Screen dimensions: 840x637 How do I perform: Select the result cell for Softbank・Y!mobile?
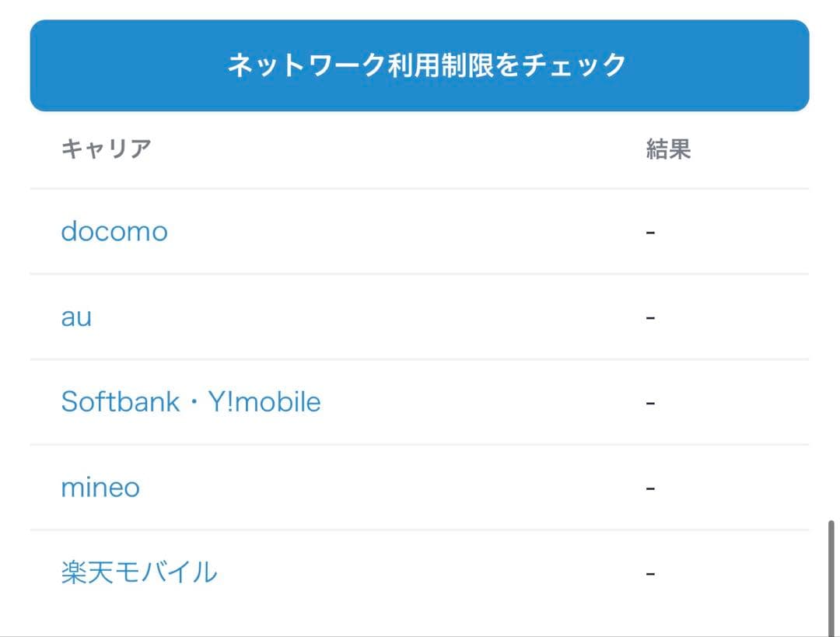[x=650, y=401]
